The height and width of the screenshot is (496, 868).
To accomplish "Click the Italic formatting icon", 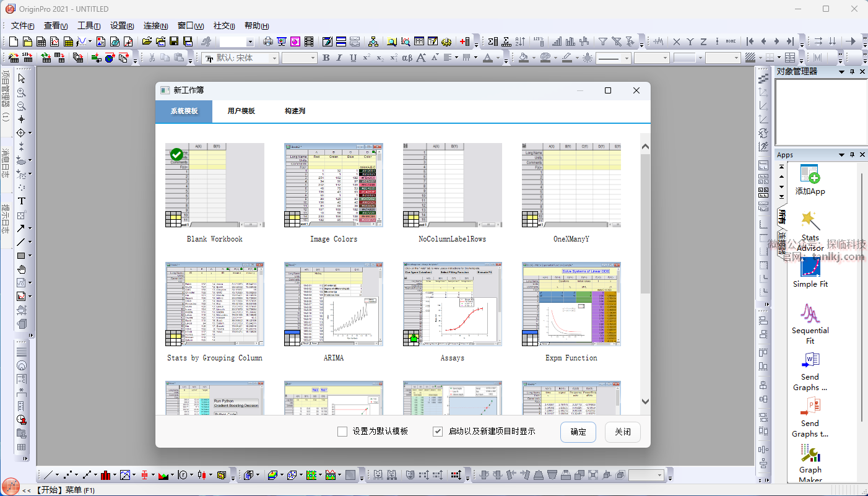I will pyautogui.click(x=339, y=58).
